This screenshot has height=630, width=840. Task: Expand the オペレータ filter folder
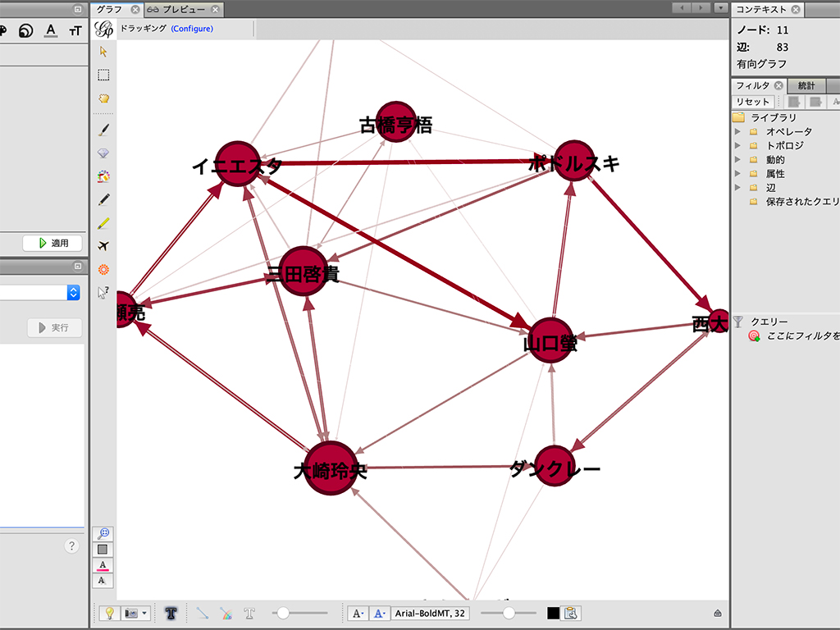737,131
